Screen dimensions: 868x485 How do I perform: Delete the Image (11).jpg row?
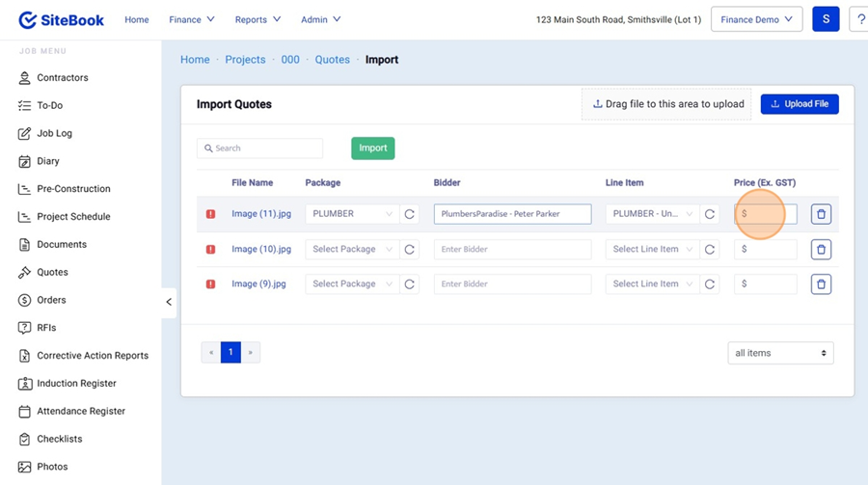pyautogui.click(x=821, y=214)
